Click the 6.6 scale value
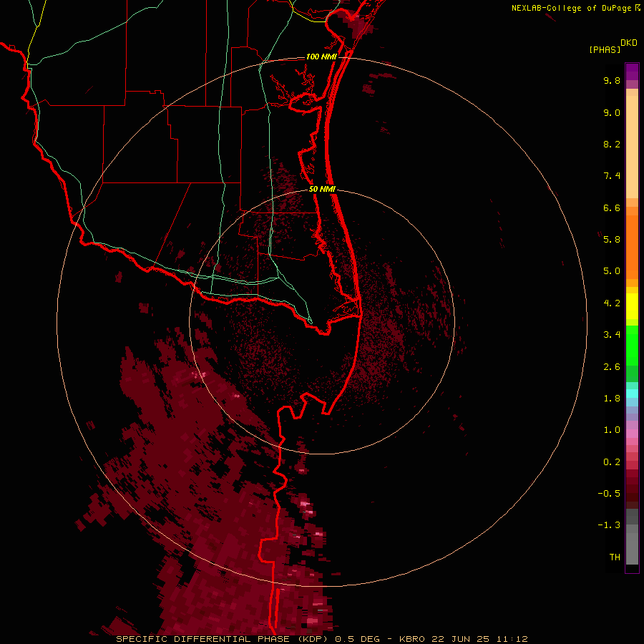644x644 pixels. pos(612,208)
